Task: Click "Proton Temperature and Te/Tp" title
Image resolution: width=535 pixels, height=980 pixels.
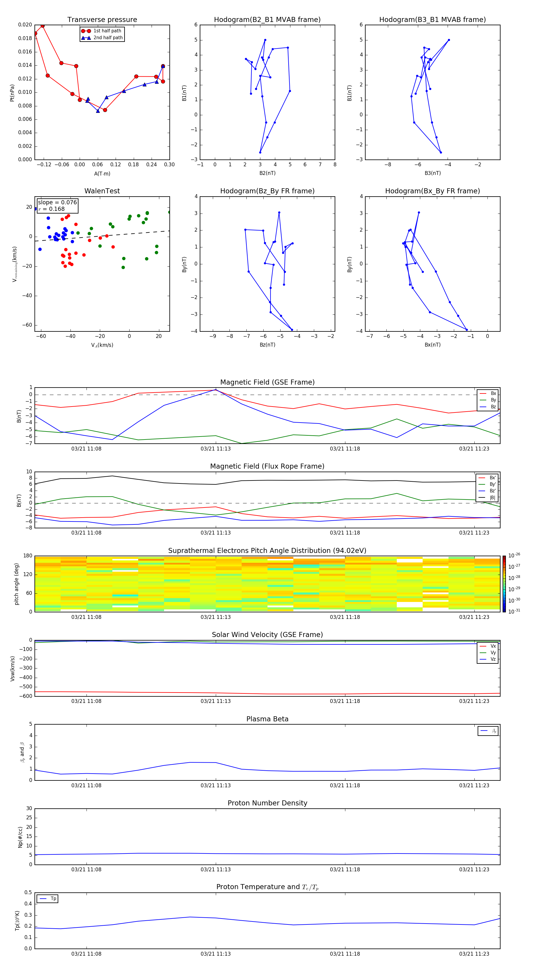Action: (x=267, y=887)
